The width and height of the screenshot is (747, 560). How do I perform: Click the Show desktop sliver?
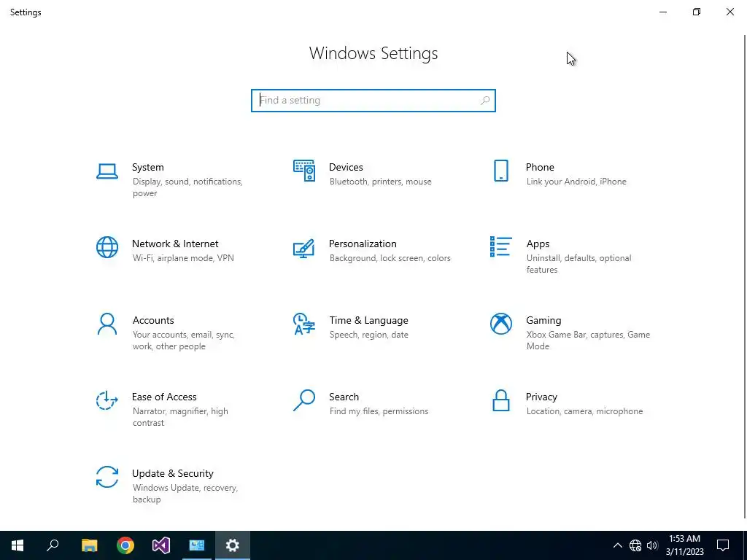coord(745,545)
